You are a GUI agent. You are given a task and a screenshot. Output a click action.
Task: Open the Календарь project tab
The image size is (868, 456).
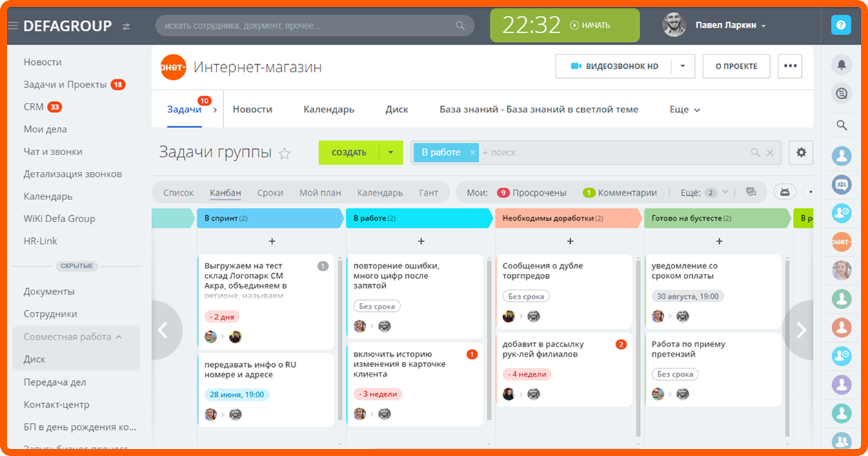329,110
